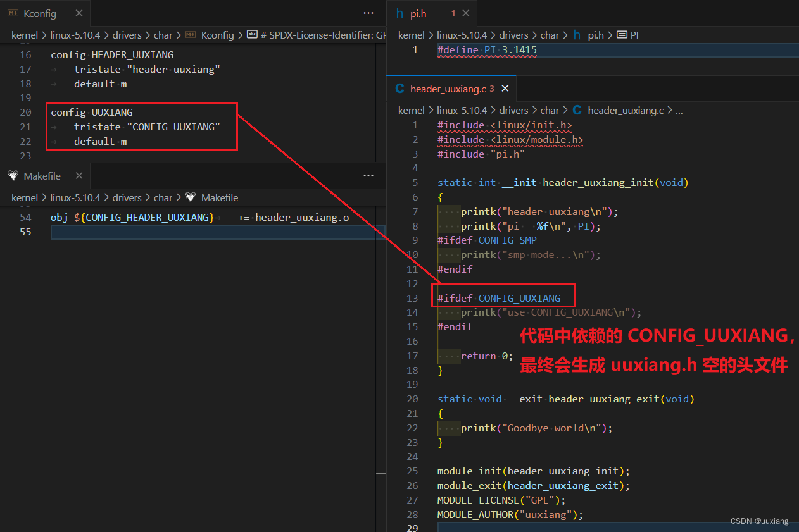The image size is (799, 532).
Task: Click 'drivers' in Kconfig breadcrumb
Action: [x=127, y=35]
